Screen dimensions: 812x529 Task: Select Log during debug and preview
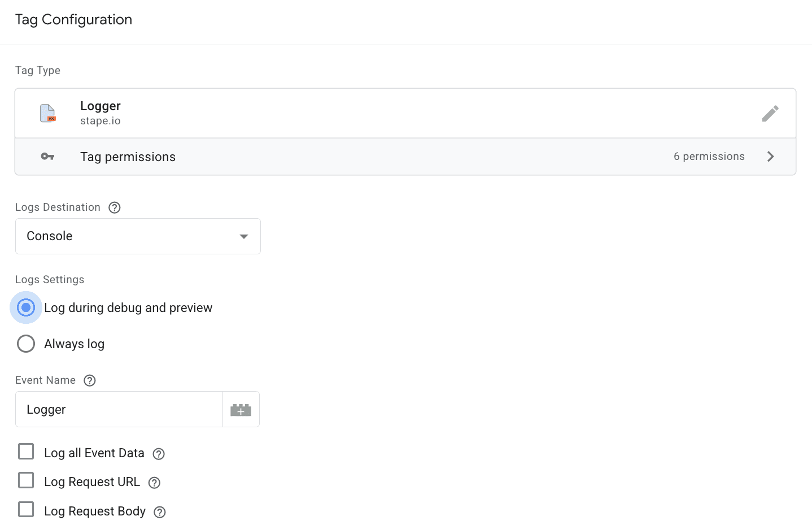click(26, 307)
